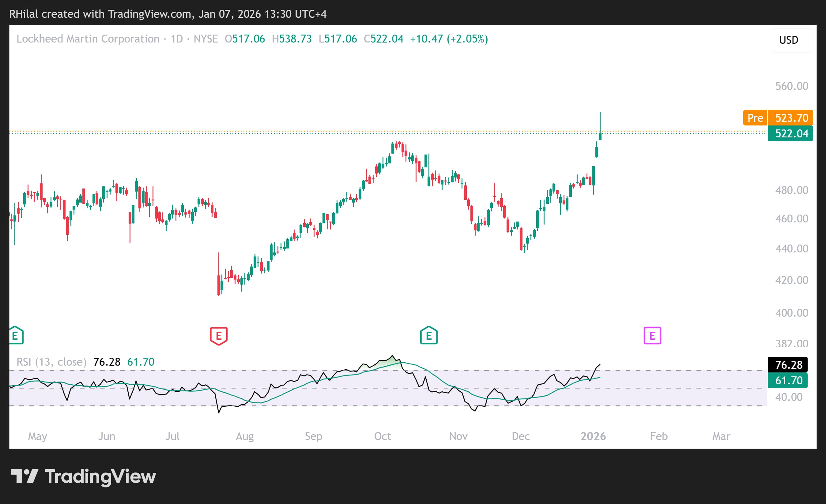Click the Aug label on time axis
The height and width of the screenshot is (504, 826).
click(245, 436)
